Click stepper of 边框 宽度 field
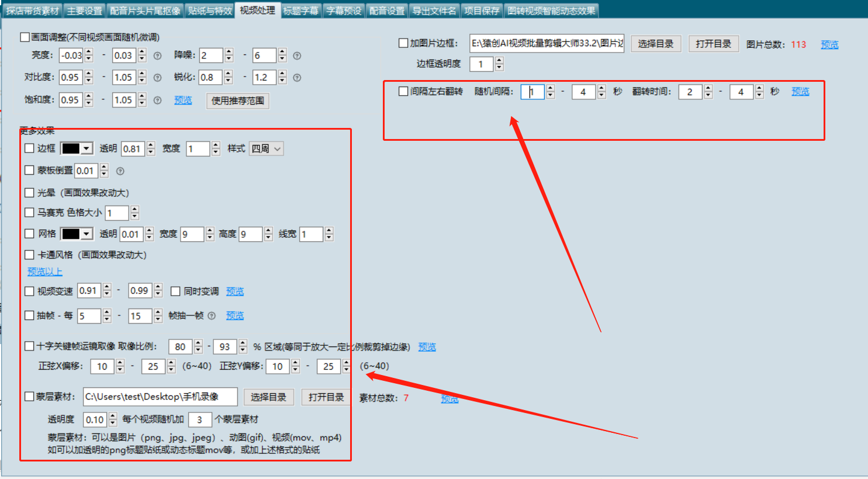This screenshot has height=479, width=868. pyautogui.click(x=216, y=149)
